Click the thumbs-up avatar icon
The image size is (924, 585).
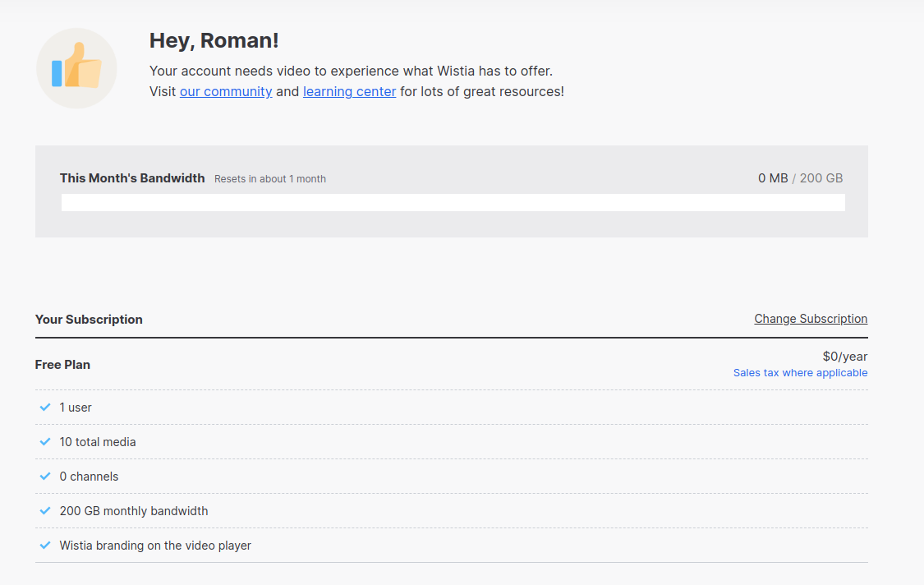click(x=76, y=68)
